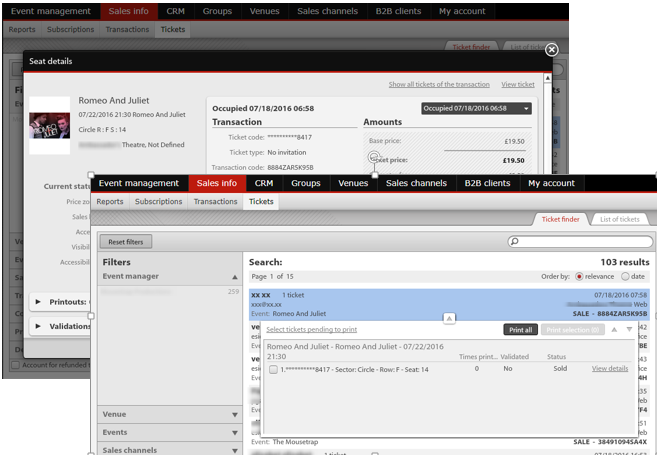Focus the ticket search input field
Screen dimensions: 657x455
[580, 241]
